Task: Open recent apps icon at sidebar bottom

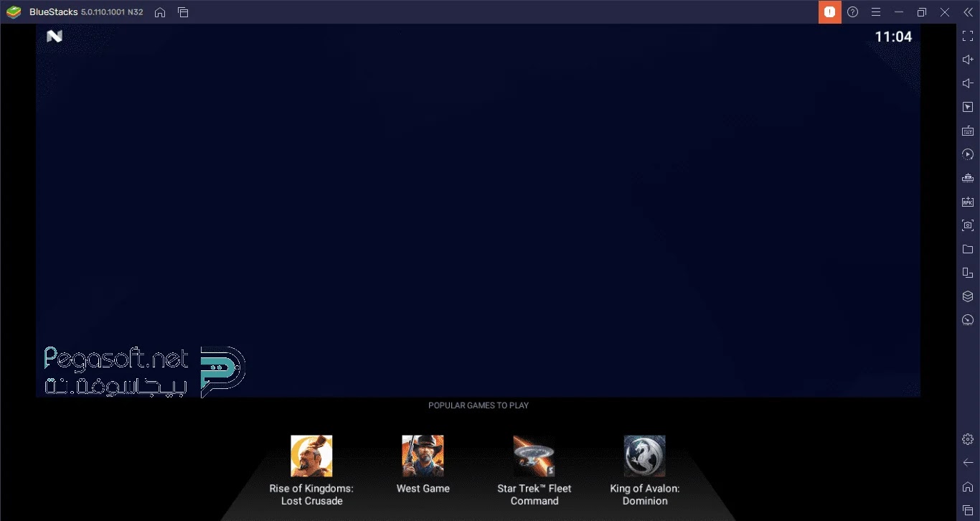Action: pos(968,510)
